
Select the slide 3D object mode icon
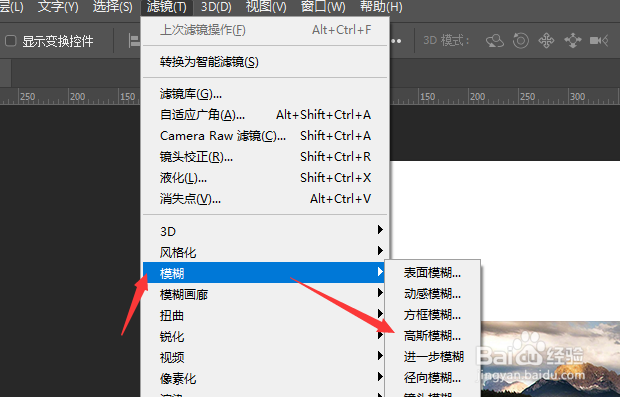[x=573, y=41]
